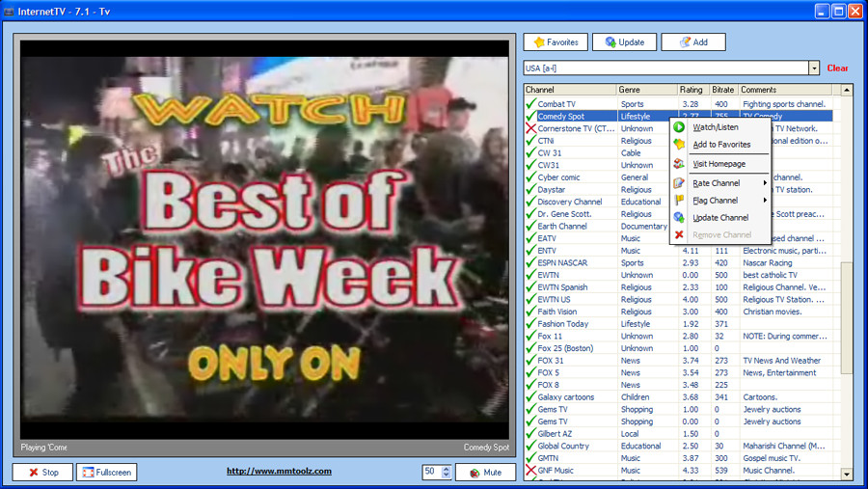Select the Fox 25 (Boston) channel row
This screenshot has height=489, width=868.
pos(678,348)
